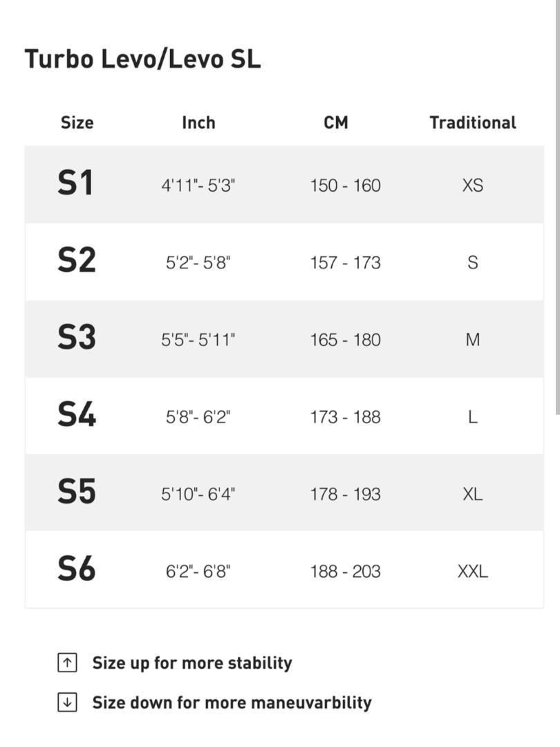560x747 pixels.
Task: Click the Turbo Levo/Levo SL title
Action: coord(142,59)
